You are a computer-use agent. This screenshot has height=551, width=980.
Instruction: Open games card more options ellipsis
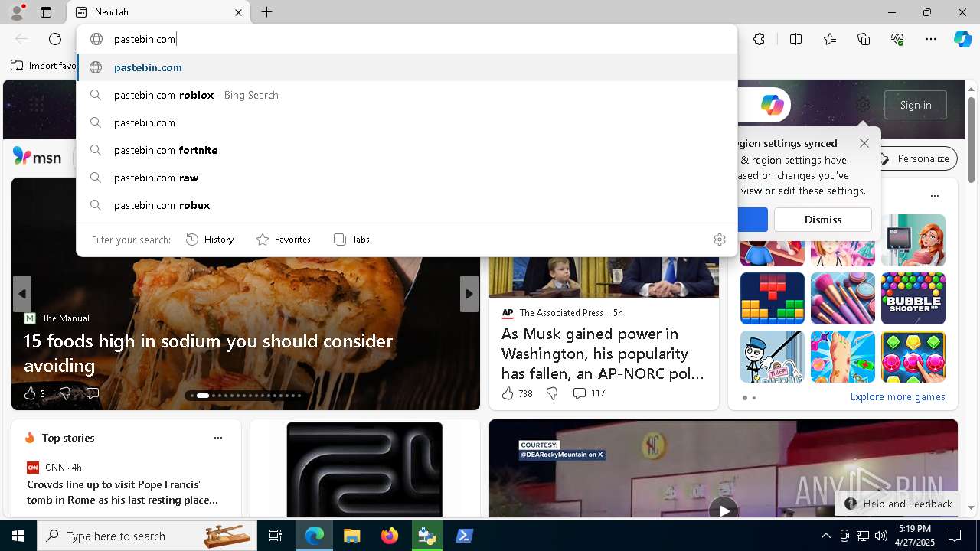(x=935, y=196)
